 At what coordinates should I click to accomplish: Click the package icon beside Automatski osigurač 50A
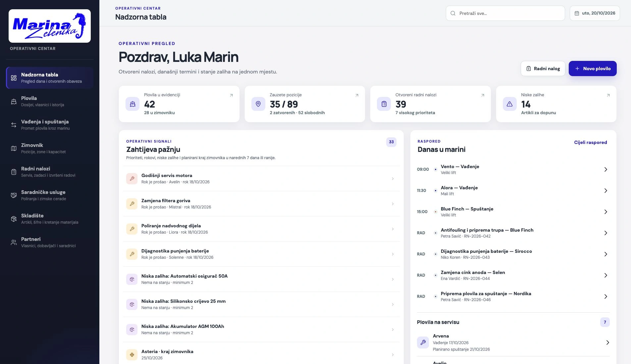point(132,279)
